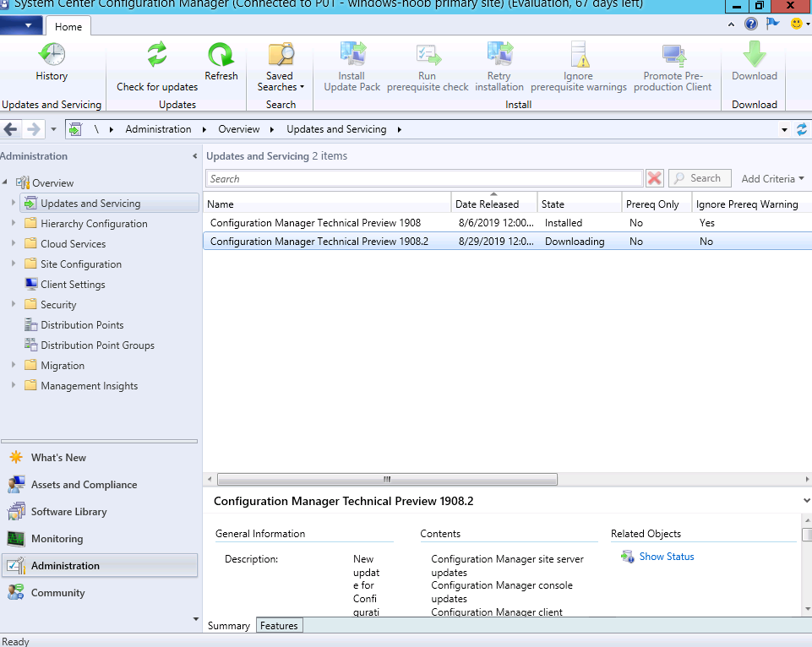The height and width of the screenshot is (647, 812).
Task: Click into the Search input field
Action: pyautogui.click(x=424, y=178)
